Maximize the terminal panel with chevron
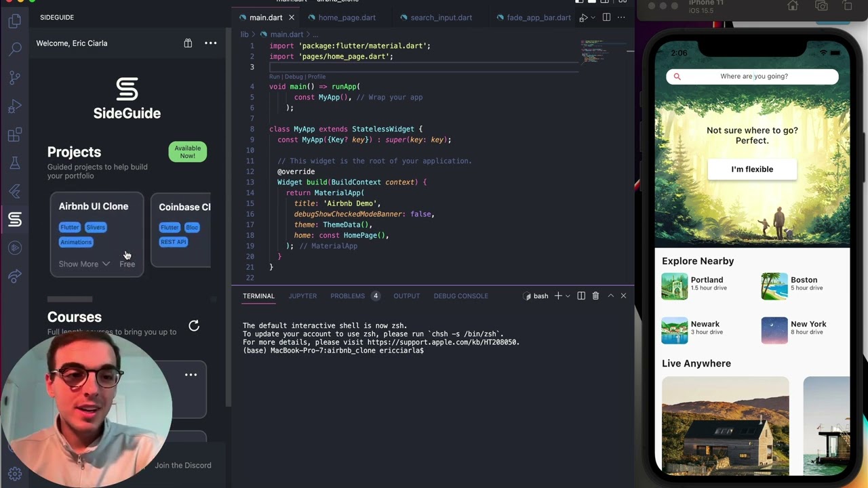 [x=610, y=296]
